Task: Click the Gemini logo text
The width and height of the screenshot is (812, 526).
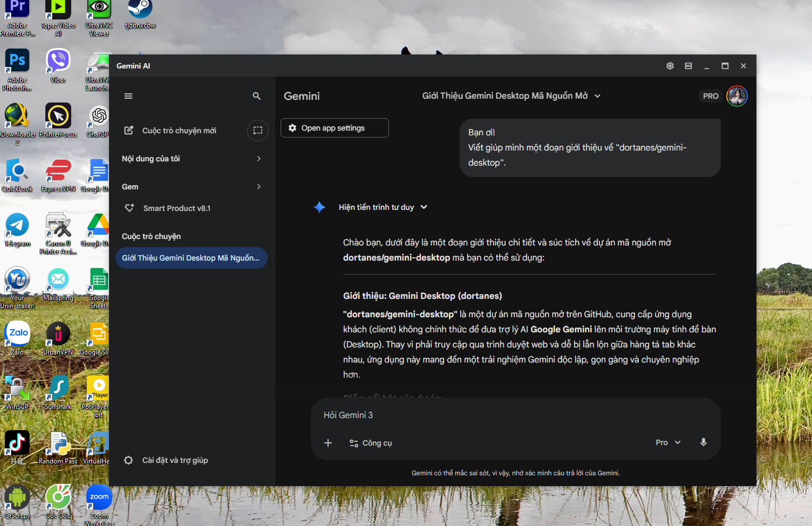Action: pos(302,96)
